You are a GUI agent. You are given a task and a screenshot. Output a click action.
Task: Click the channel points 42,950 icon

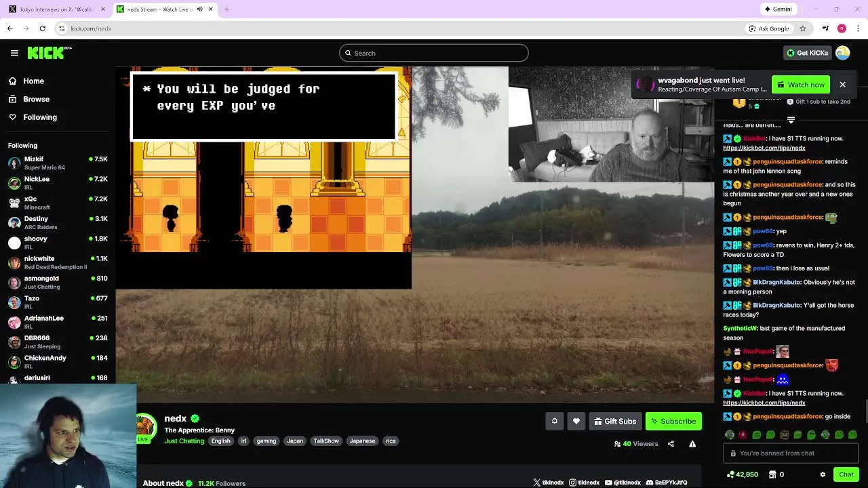coord(730,474)
